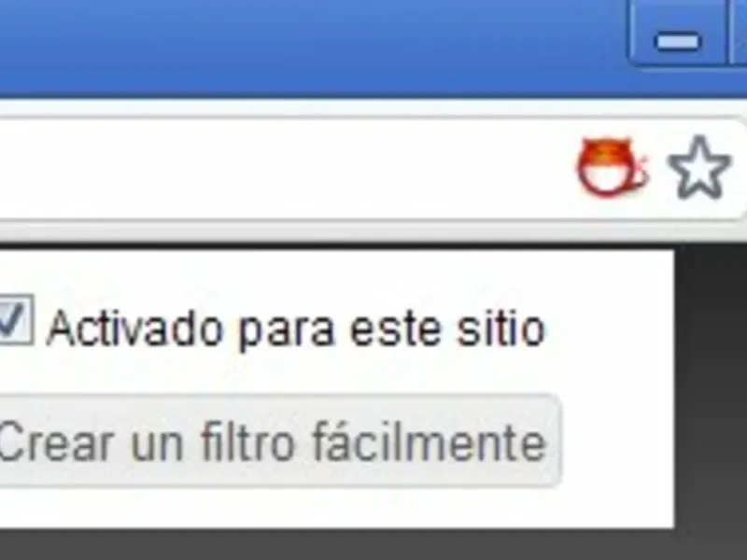The height and width of the screenshot is (560, 747).
Task: Click the horizontal bar glyph in the title bar
Action: [679, 41]
